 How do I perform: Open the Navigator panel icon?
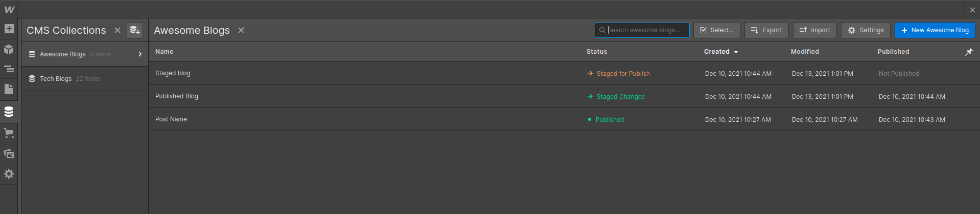click(9, 69)
